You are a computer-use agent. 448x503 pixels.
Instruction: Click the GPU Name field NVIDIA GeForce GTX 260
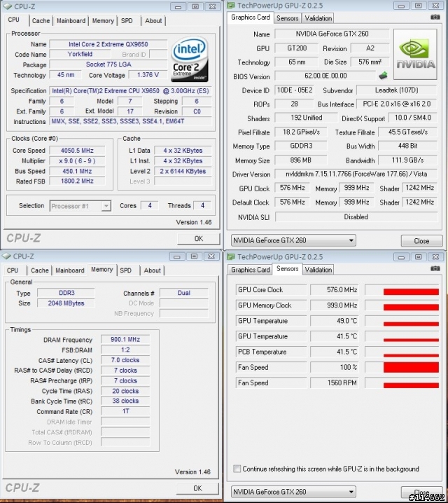point(332,34)
